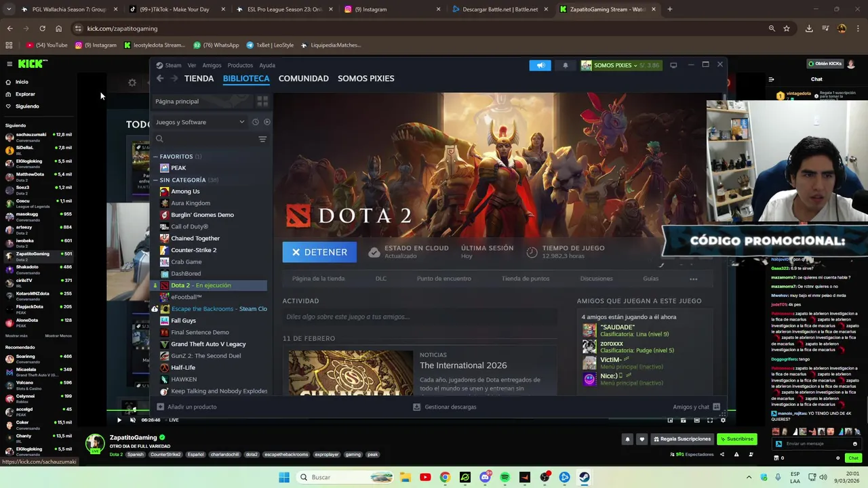
Task: Switch to COMUNIDAD tab
Action: click(303, 79)
